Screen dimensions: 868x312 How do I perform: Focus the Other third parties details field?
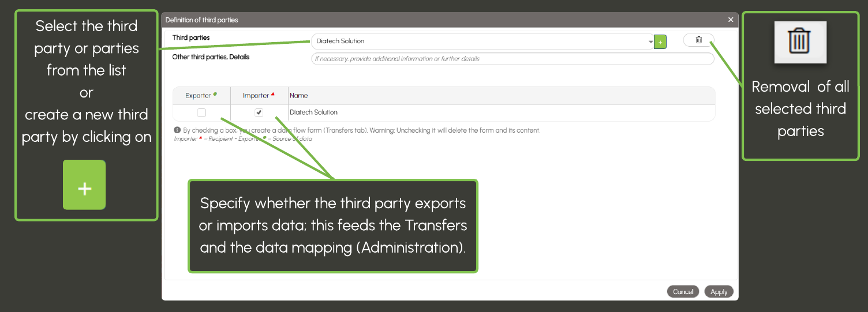512,59
